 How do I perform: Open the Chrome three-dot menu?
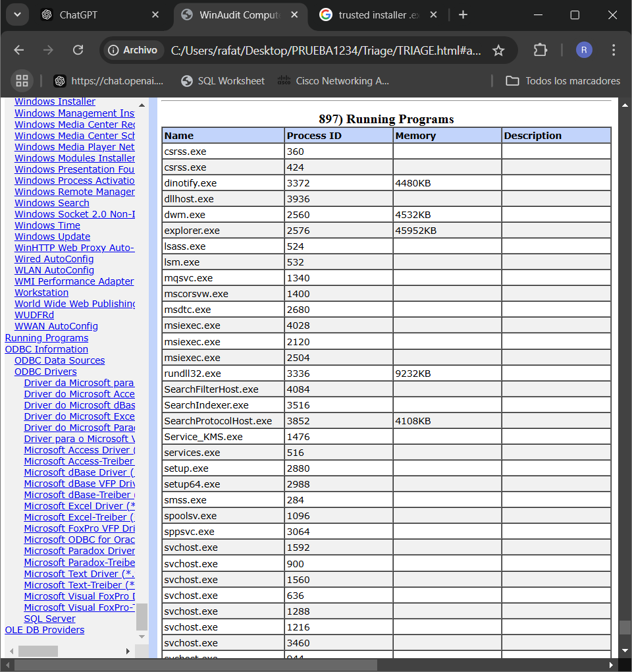point(614,50)
